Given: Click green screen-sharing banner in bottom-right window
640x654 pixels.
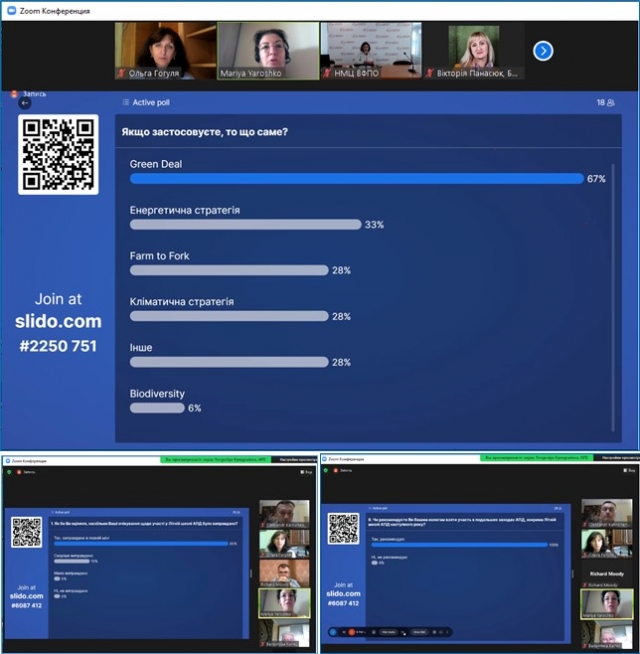Looking at the screenshot, I should (x=537, y=458).
